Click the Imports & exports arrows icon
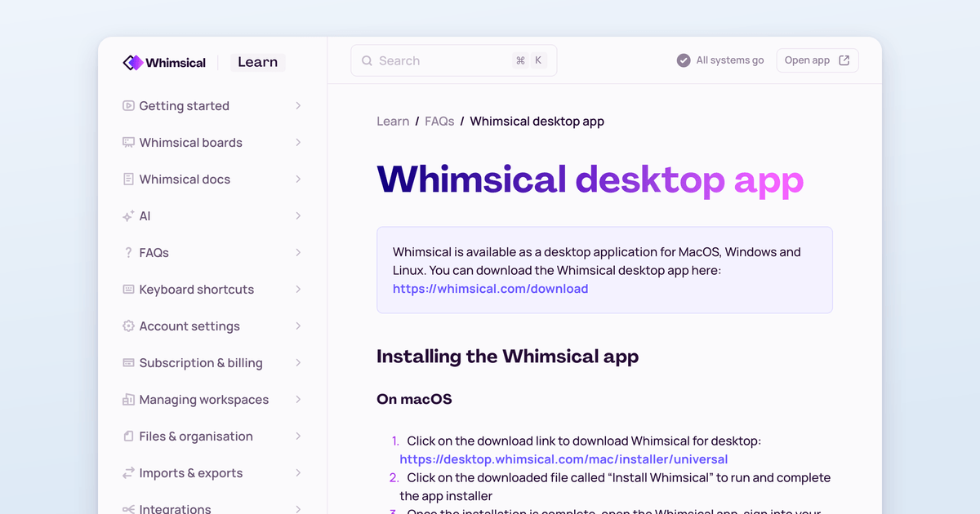This screenshot has height=514, width=980. (128, 472)
